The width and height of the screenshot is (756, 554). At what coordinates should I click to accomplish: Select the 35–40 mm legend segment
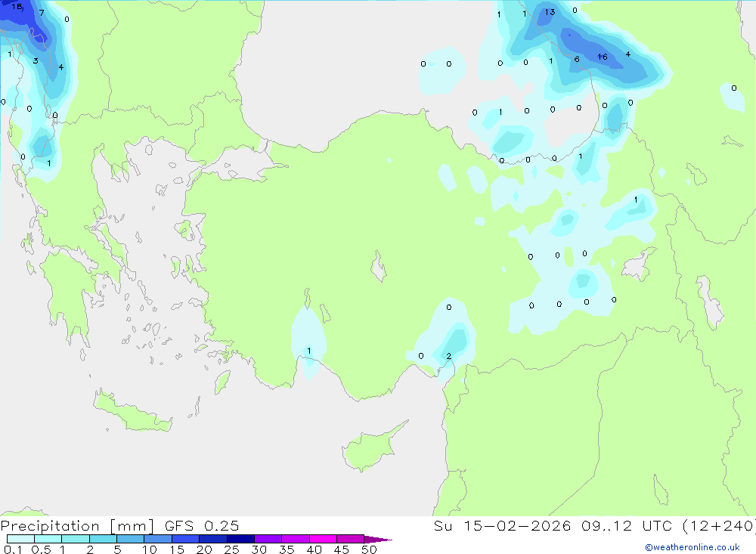[295, 539]
